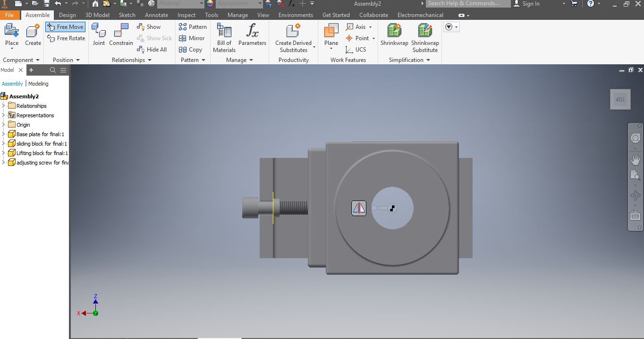Click the Save icon in quick access toolbar
The width and height of the screenshot is (644, 339).
tap(47, 4)
